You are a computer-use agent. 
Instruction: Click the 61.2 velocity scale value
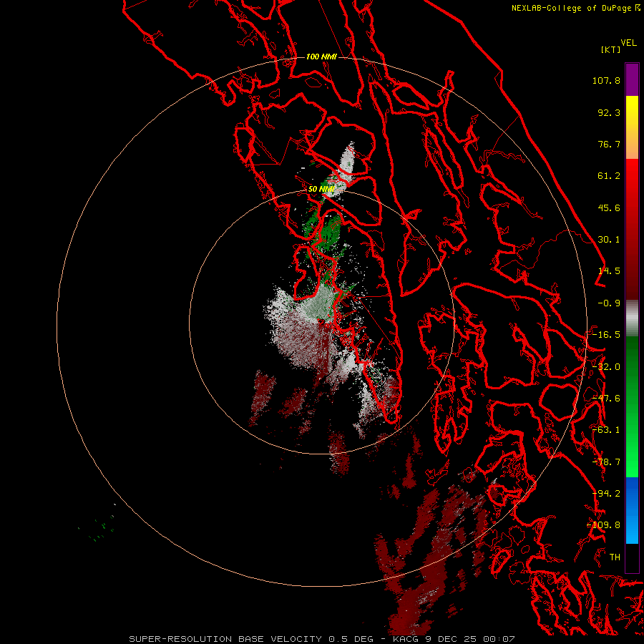[609, 176]
